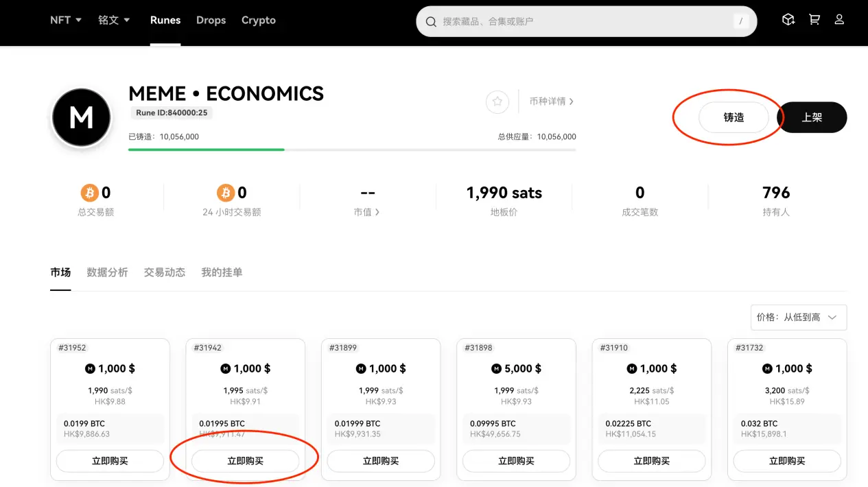Click the Bitcoin icon beside 24 小时交易额
The image size is (868, 487).
pos(226,193)
